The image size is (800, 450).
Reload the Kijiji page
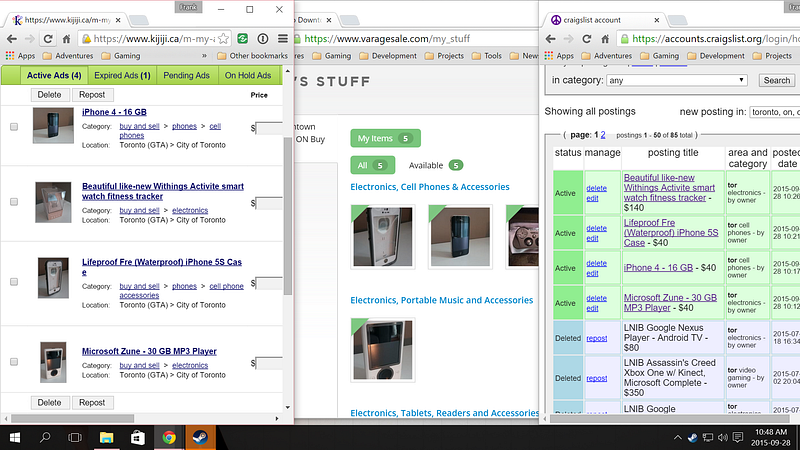tap(48, 39)
